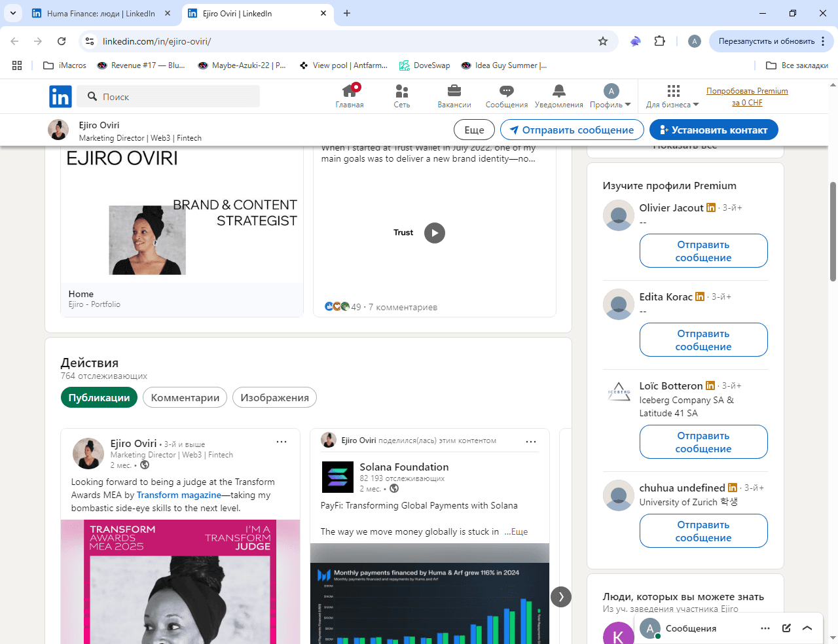Play the Trust Wallet video

click(435, 233)
